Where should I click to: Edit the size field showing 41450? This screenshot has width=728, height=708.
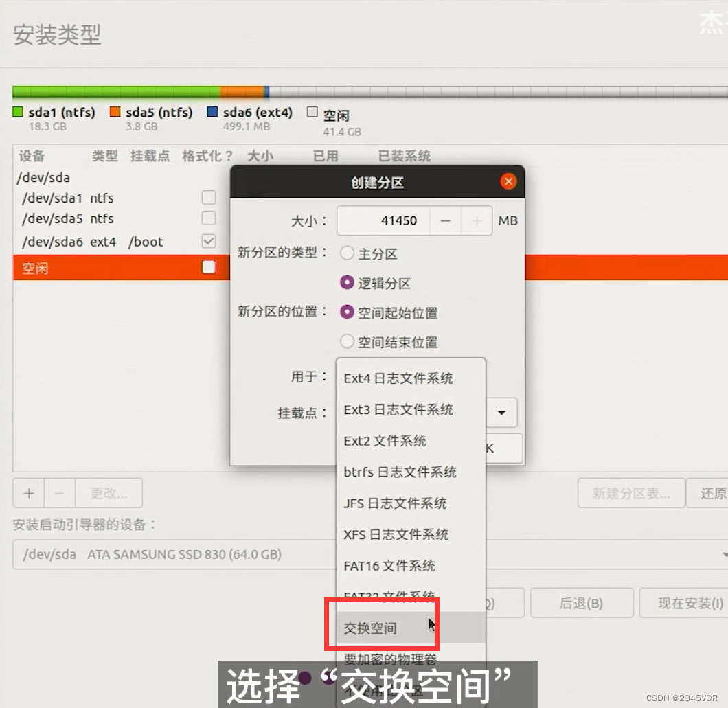(384, 220)
